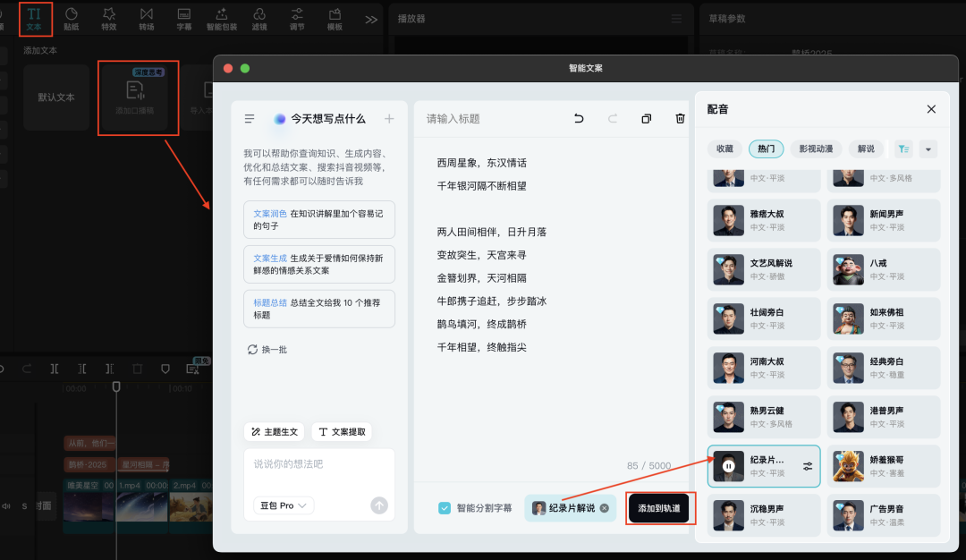Click the 添加到轨道 button
Image resolution: width=966 pixels, height=560 pixels.
pos(660,508)
